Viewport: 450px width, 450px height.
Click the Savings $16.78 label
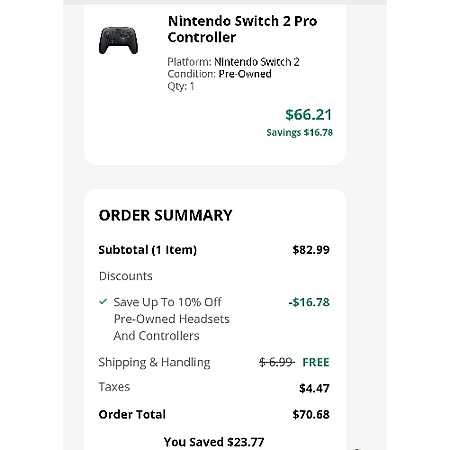coord(299,132)
